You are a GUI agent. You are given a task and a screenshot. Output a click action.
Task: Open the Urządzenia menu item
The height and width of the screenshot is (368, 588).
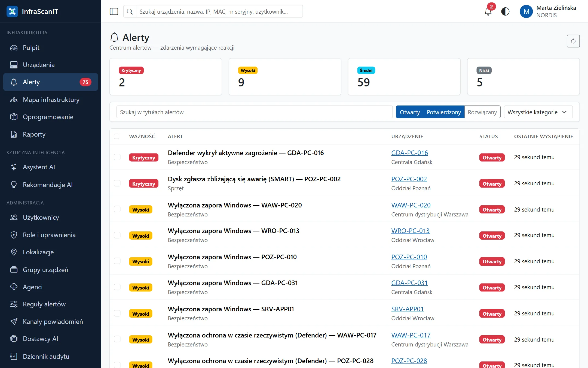(x=51, y=65)
